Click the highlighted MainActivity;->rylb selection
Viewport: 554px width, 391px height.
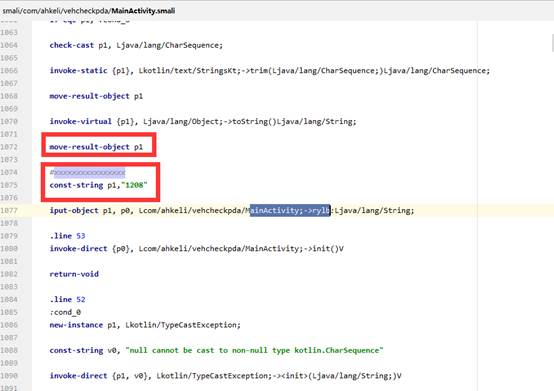point(290,211)
